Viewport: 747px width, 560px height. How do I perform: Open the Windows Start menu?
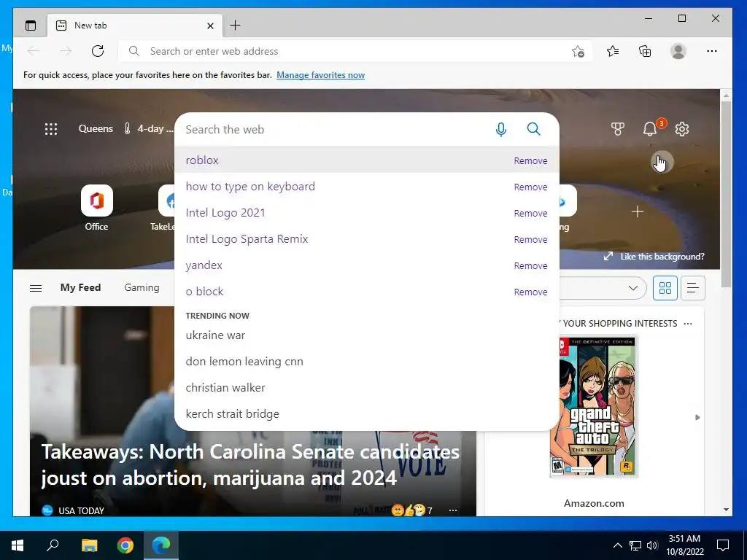[18, 545]
